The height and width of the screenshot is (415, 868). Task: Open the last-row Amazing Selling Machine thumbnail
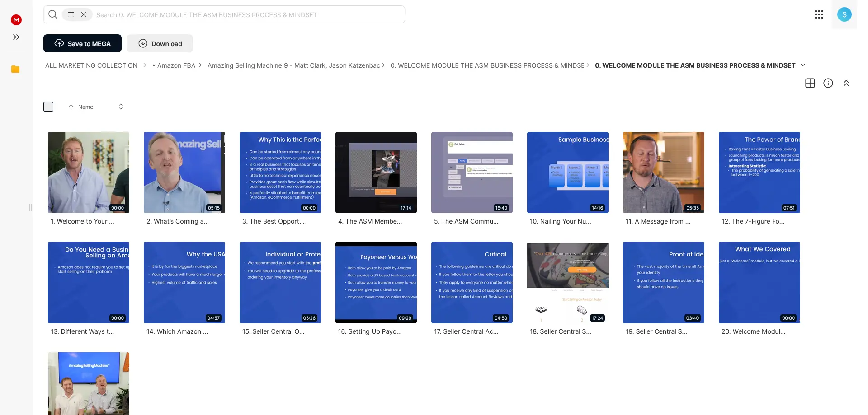(x=89, y=383)
